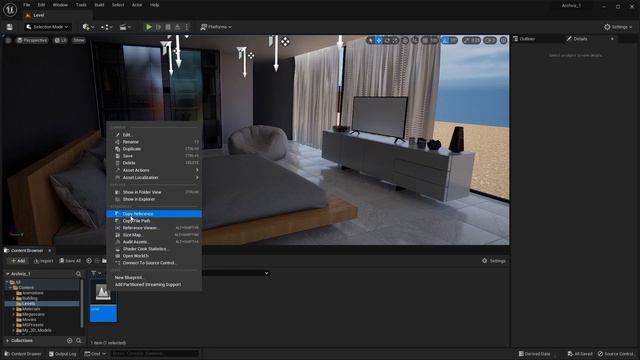Viewport: 640px width, 360px height.
Task: Toggle rotation angle snapping
Action: tap(445, 40)
